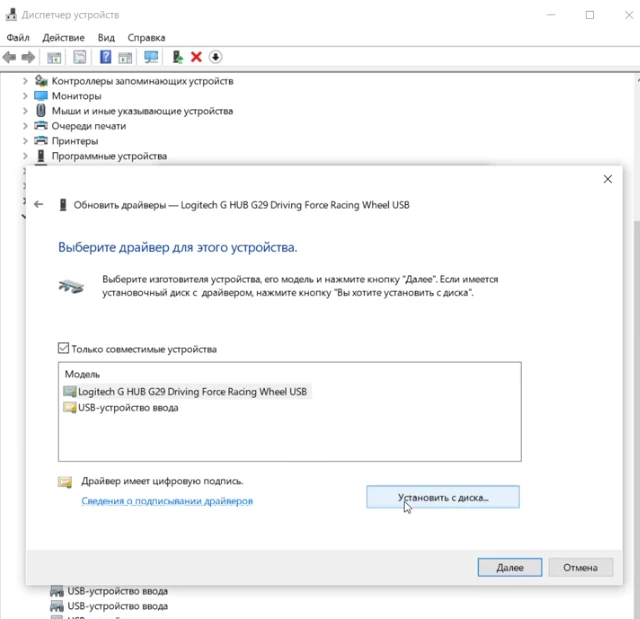Toggle the 'Только совместимые устройства' checkbox
640x619 pixels.
64,349
